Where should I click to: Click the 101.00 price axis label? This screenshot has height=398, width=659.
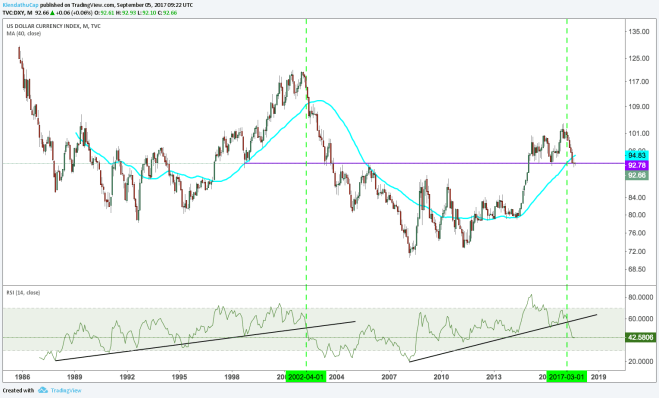(638, 133)
